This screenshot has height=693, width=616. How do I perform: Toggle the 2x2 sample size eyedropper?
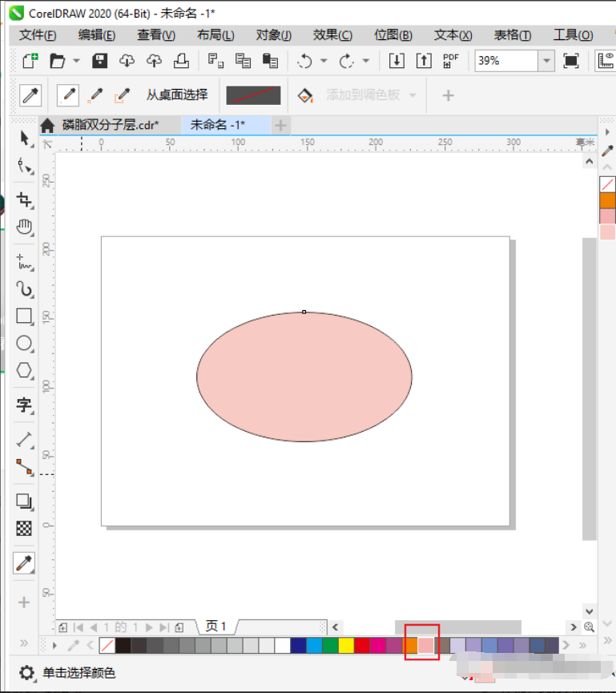point(95,95)
